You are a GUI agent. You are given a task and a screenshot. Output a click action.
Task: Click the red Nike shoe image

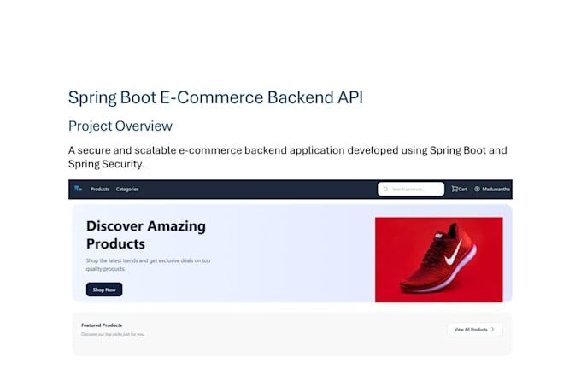(438, 260)
